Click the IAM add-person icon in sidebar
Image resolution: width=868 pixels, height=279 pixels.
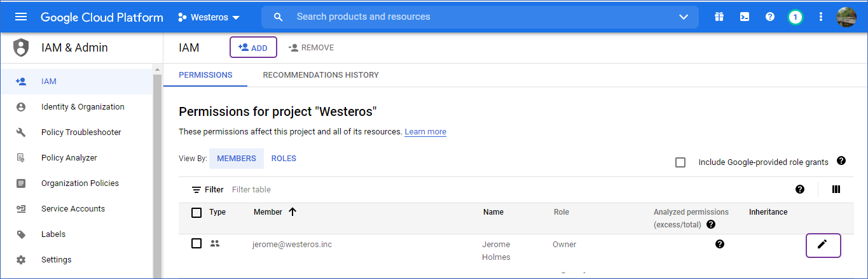(x=21, y=82)
